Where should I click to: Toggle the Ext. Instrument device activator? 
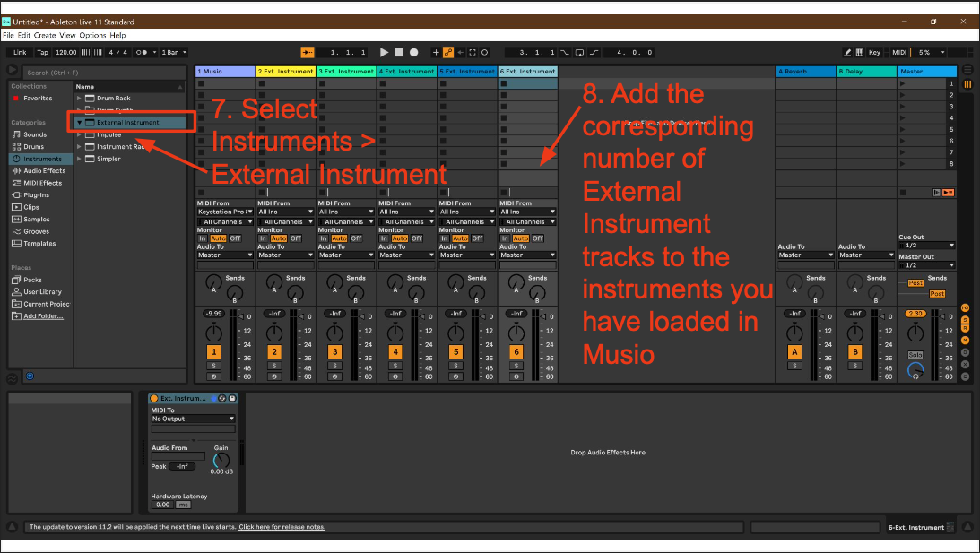[x=154, y=398]
